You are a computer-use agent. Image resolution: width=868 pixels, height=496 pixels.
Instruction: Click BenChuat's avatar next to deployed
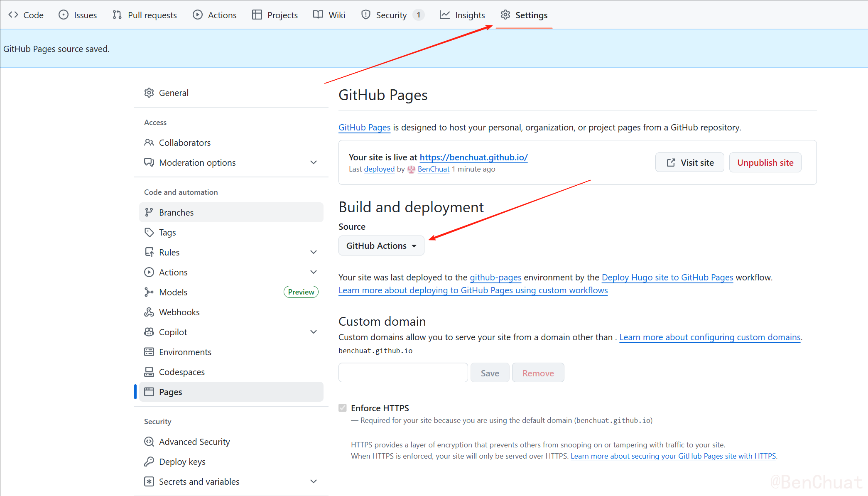pyautogui.click(x=411, y=169)
